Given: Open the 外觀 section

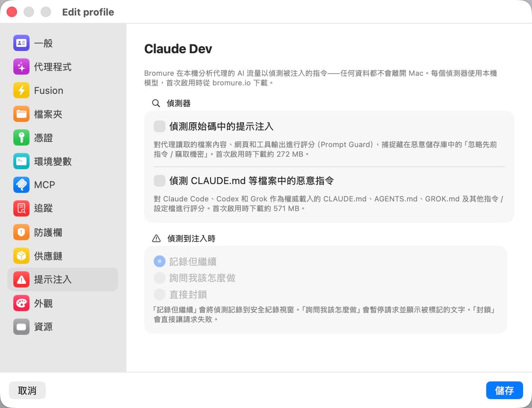Looking at the screenshot, I should pos(63,303).
